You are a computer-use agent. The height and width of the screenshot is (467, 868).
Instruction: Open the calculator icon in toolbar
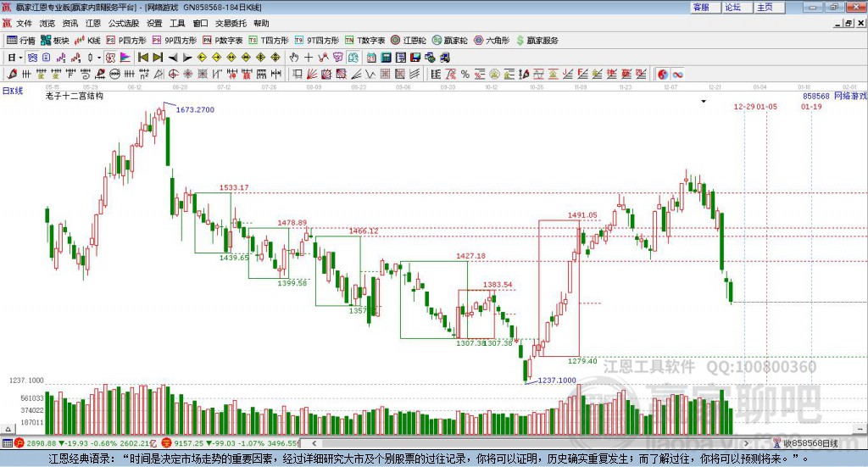pyautogui.click(x=386, y=57)
